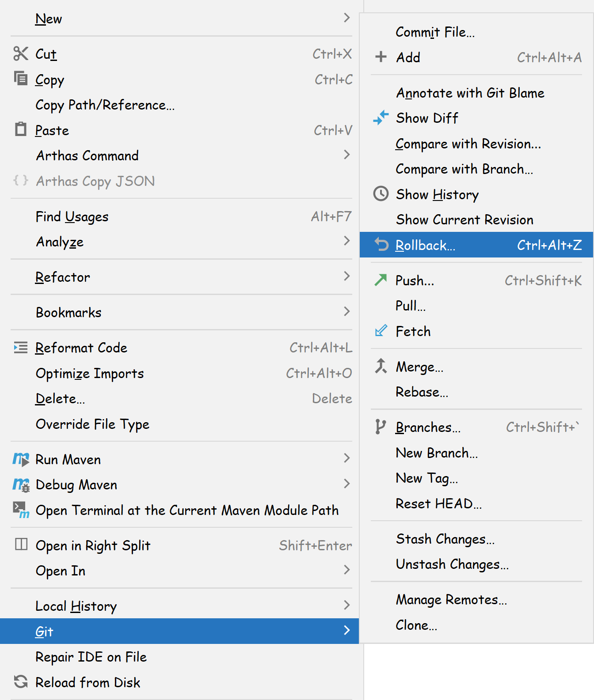Choose Annotate with Git Blame

pos(470,93)
